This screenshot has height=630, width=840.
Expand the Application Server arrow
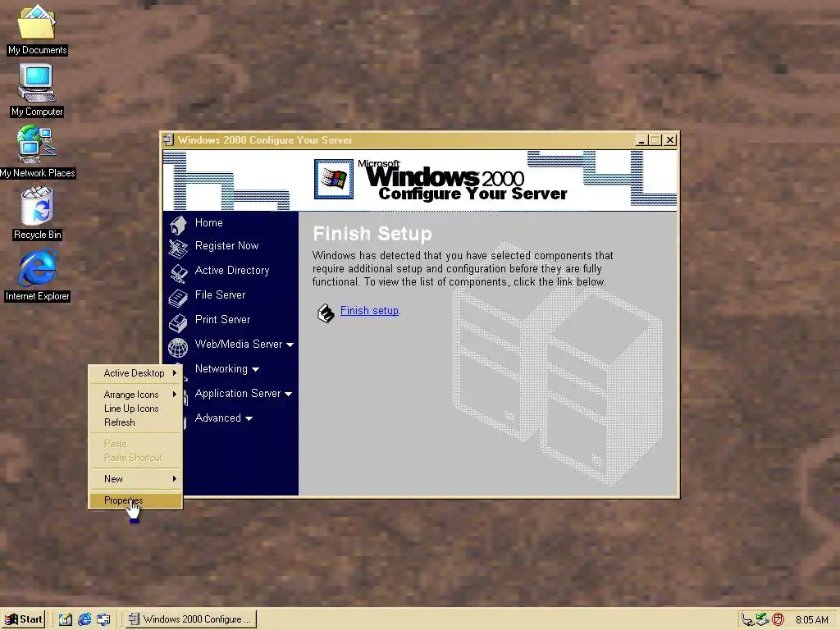click(288, 394)
